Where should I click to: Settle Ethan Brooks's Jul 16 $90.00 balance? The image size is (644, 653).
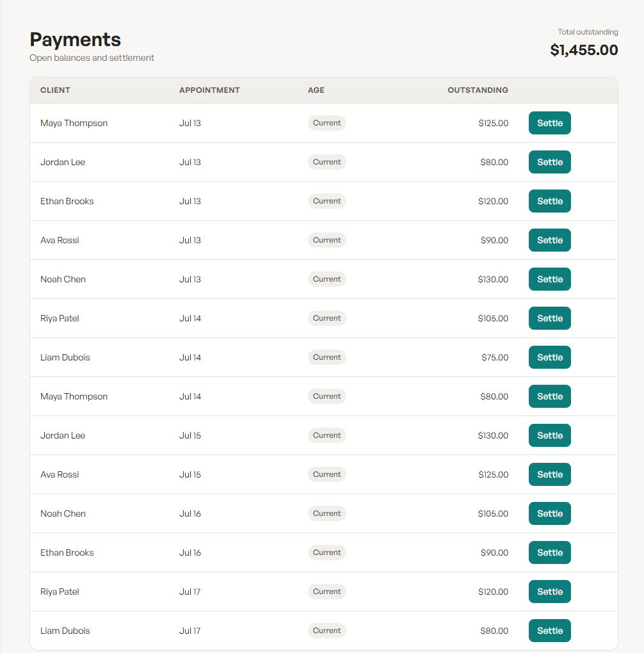549,552
